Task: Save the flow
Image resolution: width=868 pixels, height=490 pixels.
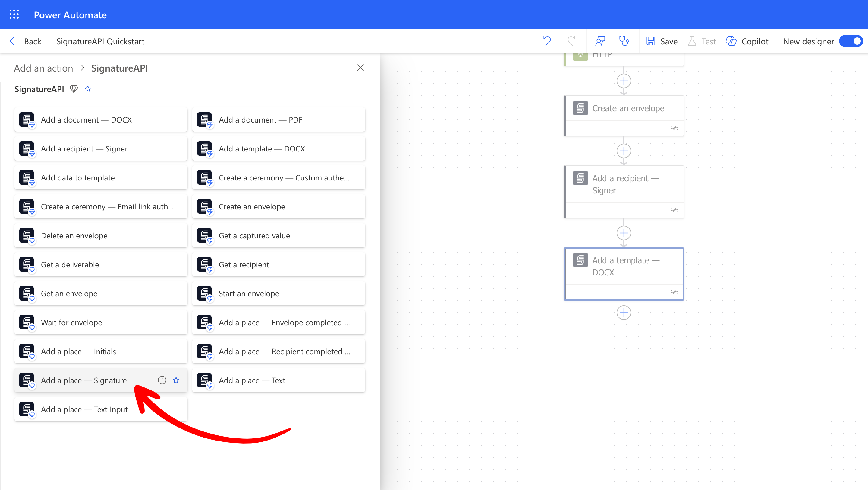Action: [x=662, y=41]
